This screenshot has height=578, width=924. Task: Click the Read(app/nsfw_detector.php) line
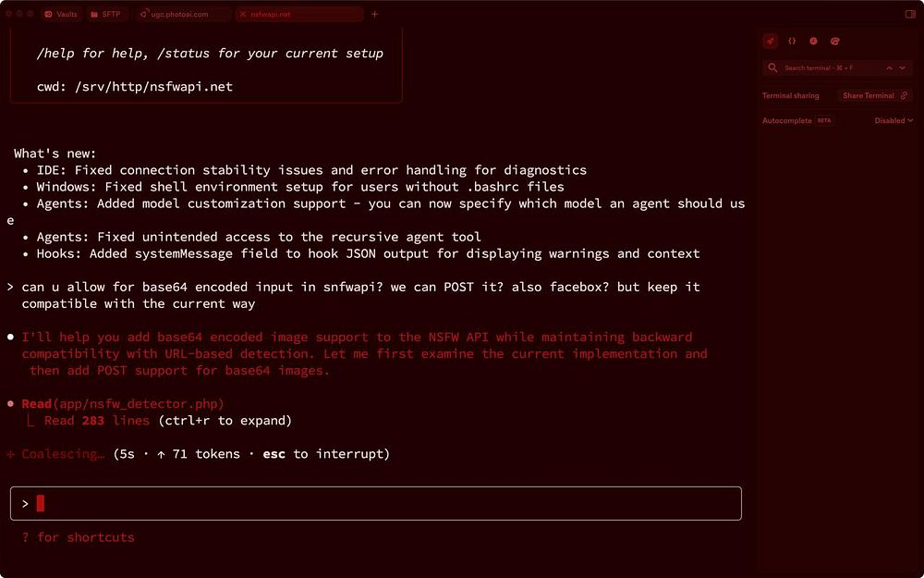(123, 404)
